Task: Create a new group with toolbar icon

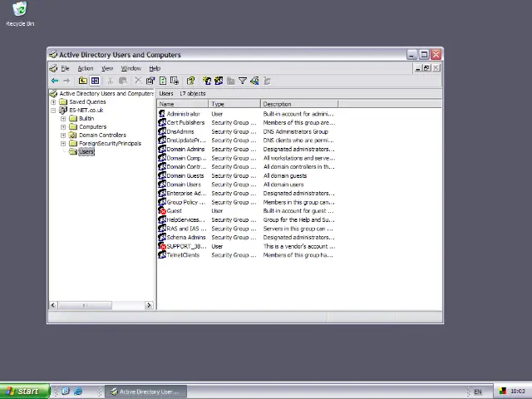Action: [219, 81]
